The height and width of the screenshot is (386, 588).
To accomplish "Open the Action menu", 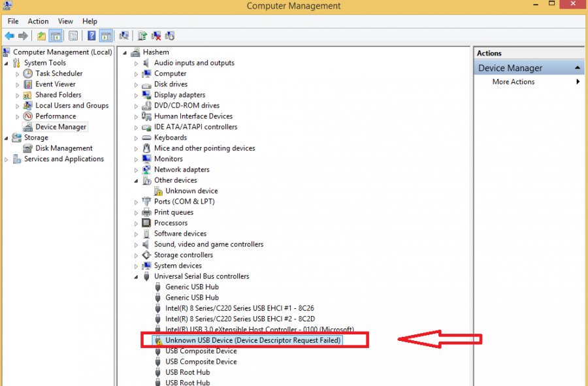I will pyautogui.click(x=38, y=22).
